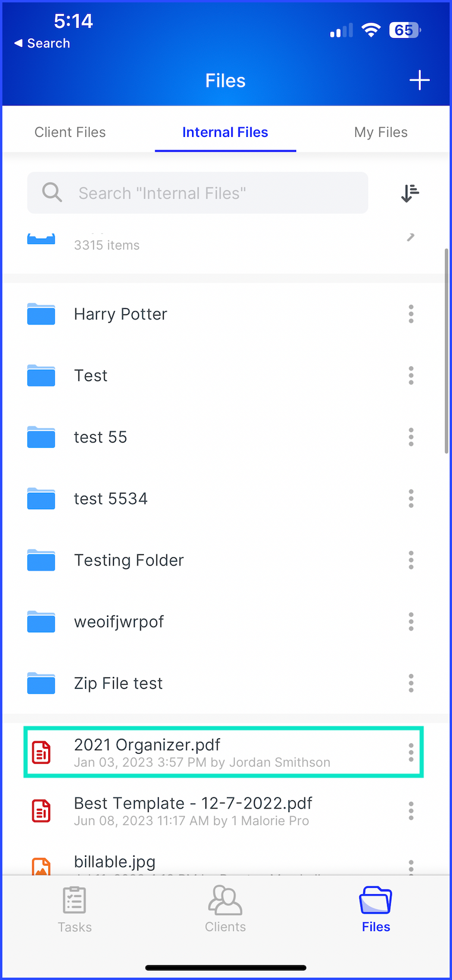Tap the Search "Internal Files" field
This screenshot has width=452, height=980.
pyautogui.click(x=197, y=193)
